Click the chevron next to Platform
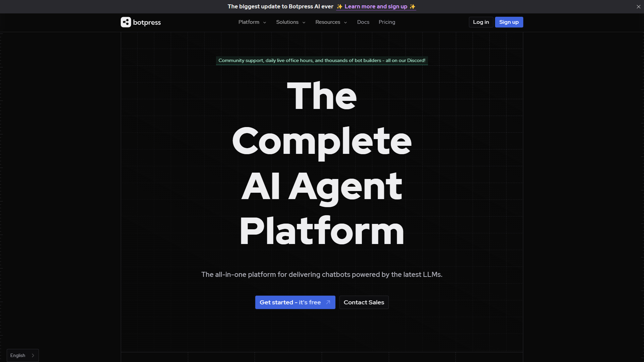The height and width of the screenshot is (362, 644). tap(265, 22)
